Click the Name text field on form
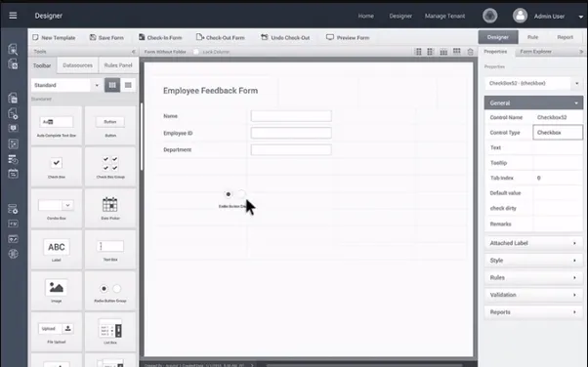Image resolution: width=588 pixels, height=367 pixels. point(291,116)
